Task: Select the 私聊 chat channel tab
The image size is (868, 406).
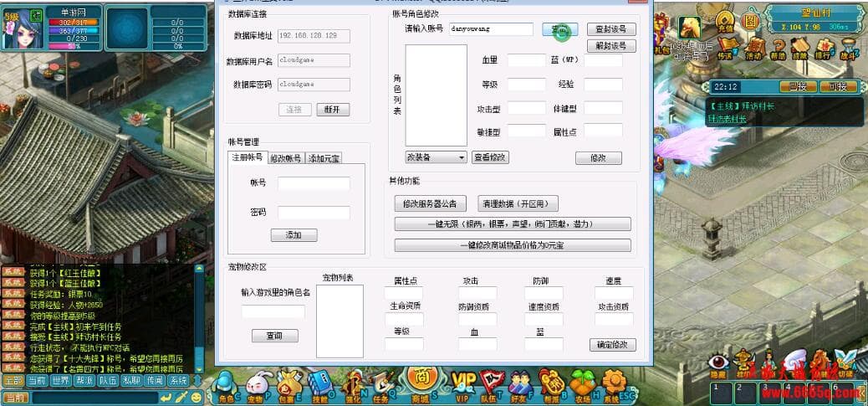Action: (131, 381)
